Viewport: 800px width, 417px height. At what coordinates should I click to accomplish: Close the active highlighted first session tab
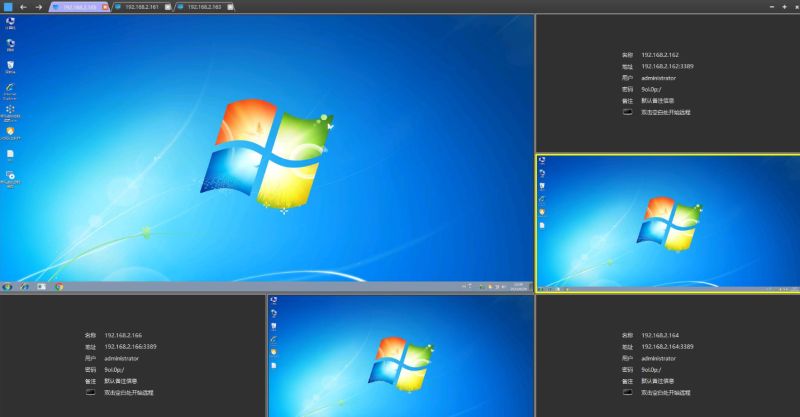click(105, 7)
